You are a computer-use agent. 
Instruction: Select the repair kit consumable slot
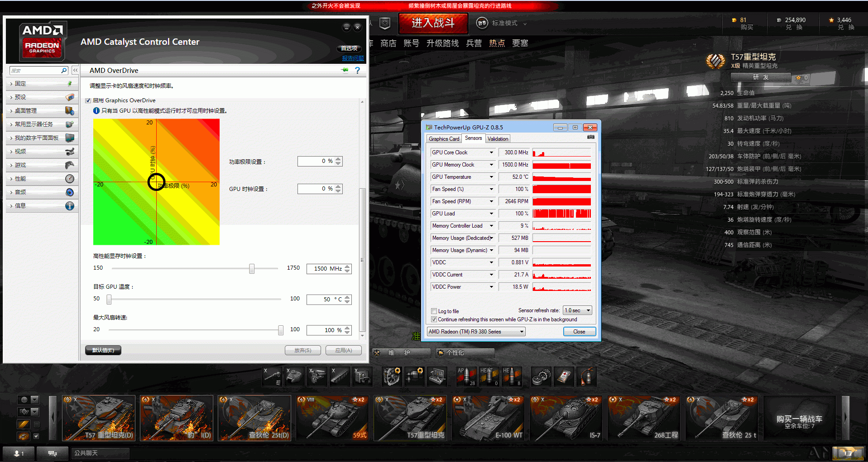541,376
